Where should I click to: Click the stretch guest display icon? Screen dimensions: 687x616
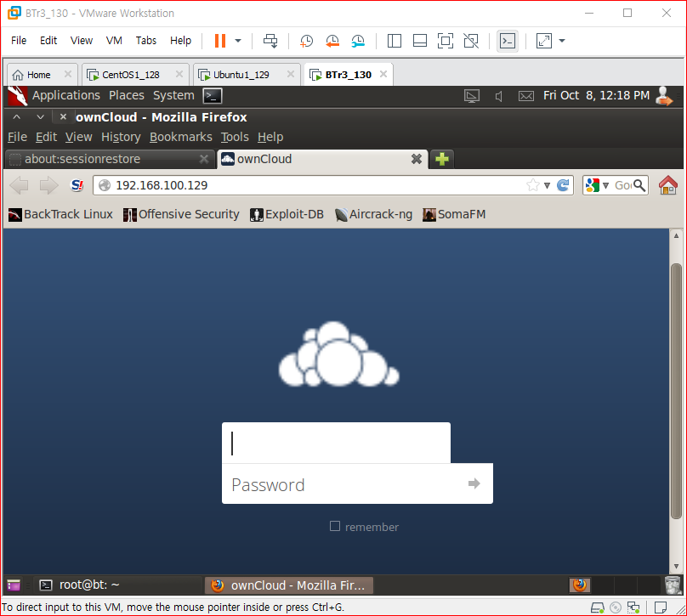click(543, 41)
